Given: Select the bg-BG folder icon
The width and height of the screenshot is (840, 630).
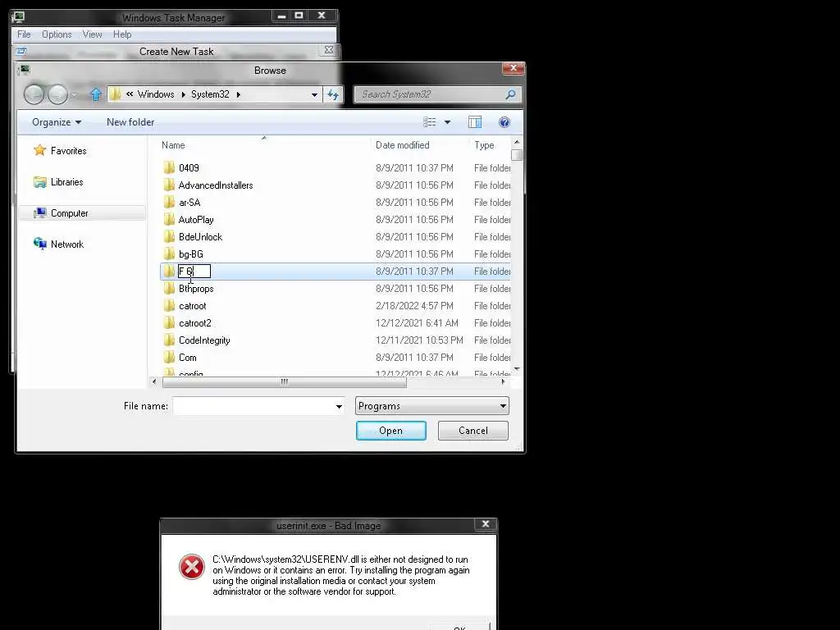Looking at the screenshot, I should pyautogui.click(x=169, y=253).
